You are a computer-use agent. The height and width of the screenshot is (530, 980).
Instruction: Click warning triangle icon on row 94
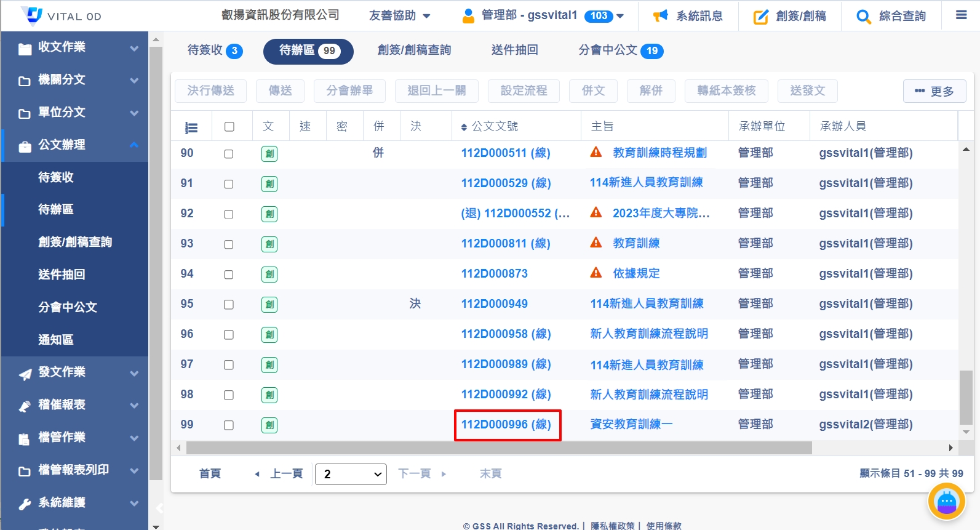[x=596, y=273]
